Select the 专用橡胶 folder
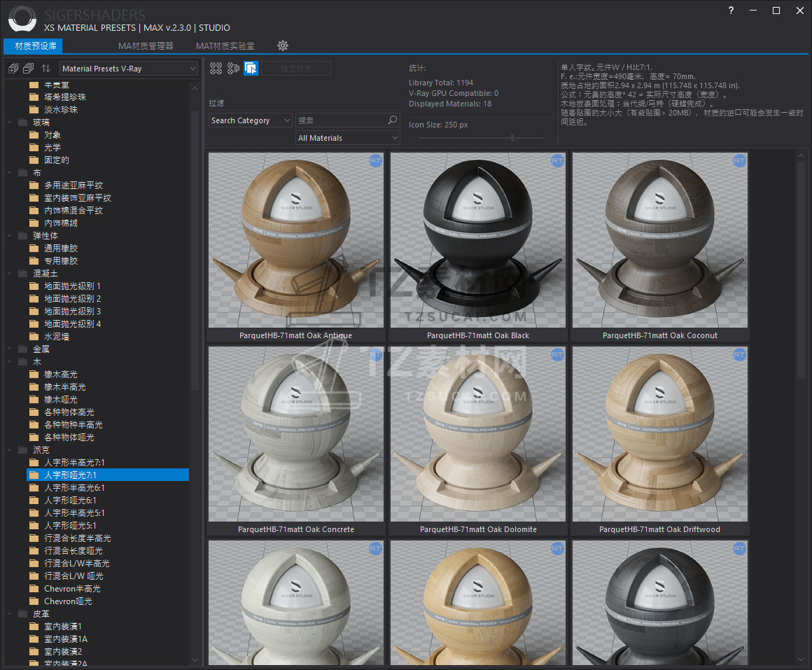 click(61, 261)
